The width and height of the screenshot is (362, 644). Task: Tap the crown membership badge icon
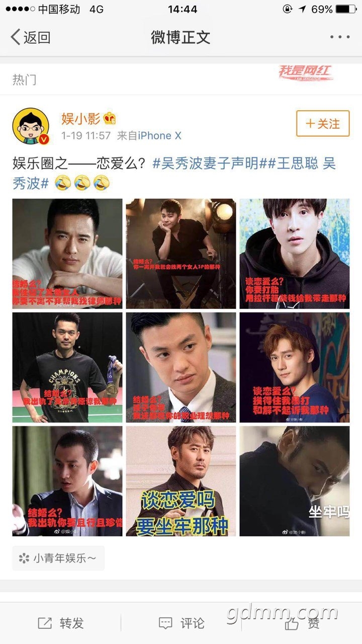[x=110, y=119]
